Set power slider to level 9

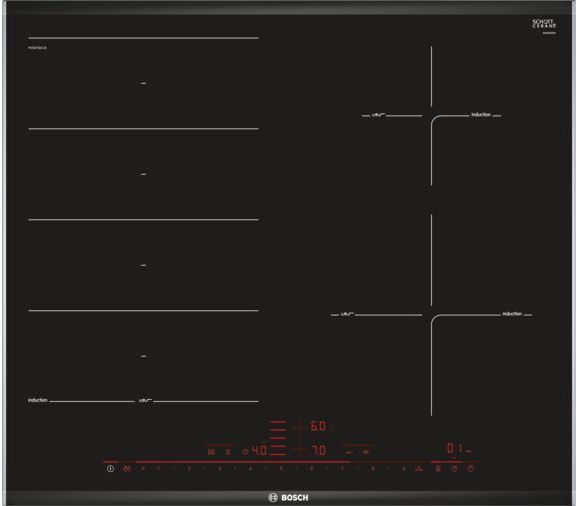[x=404, y=469]
